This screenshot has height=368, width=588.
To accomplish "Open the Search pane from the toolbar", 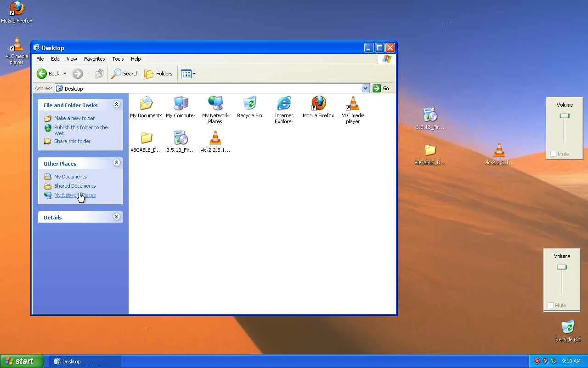I will coord(125,74).
